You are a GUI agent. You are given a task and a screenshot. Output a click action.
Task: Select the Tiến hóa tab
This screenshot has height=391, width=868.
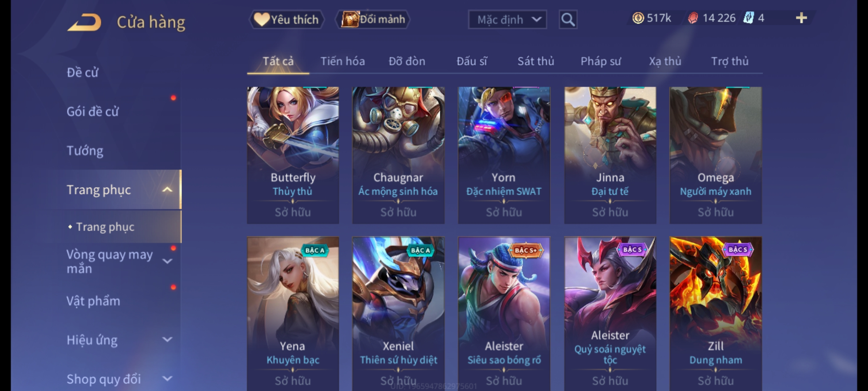342,62
